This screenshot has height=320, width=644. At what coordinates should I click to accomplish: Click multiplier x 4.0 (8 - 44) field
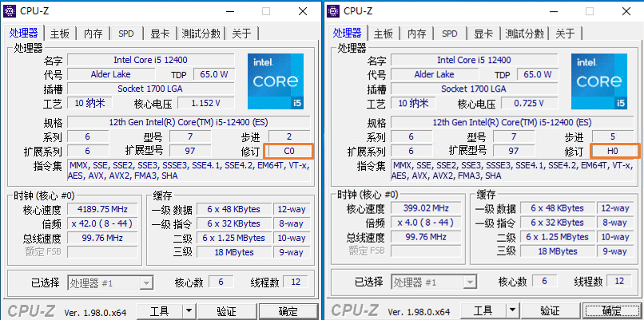[x=427, y=223]
